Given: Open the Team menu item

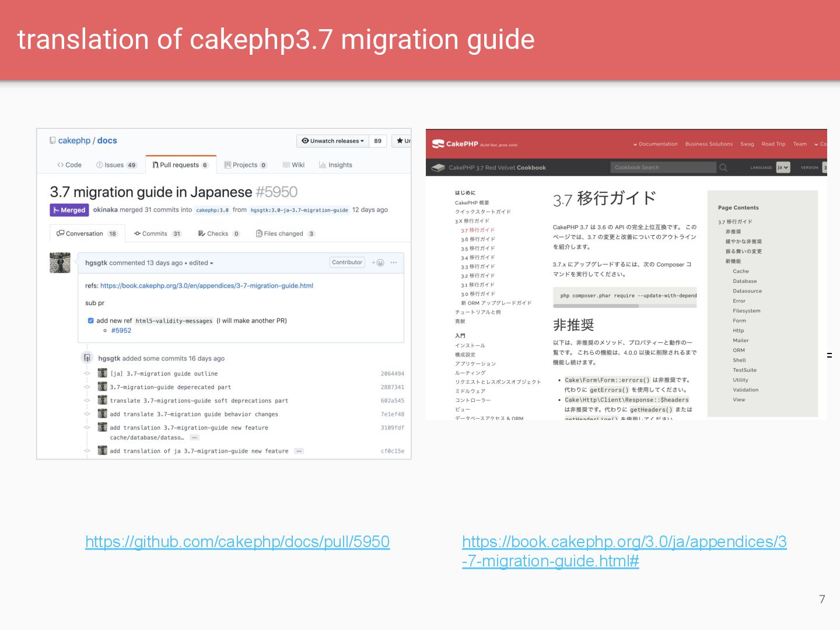Looking at the screenshot, I should [800, 144].
